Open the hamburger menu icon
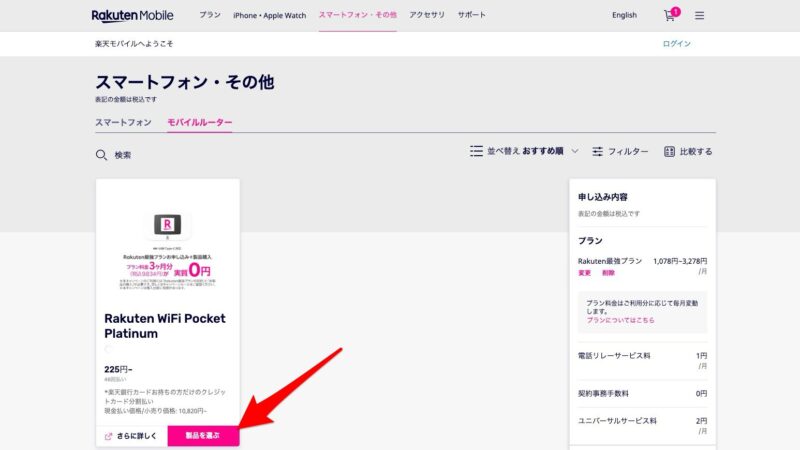 pos(699,16)
